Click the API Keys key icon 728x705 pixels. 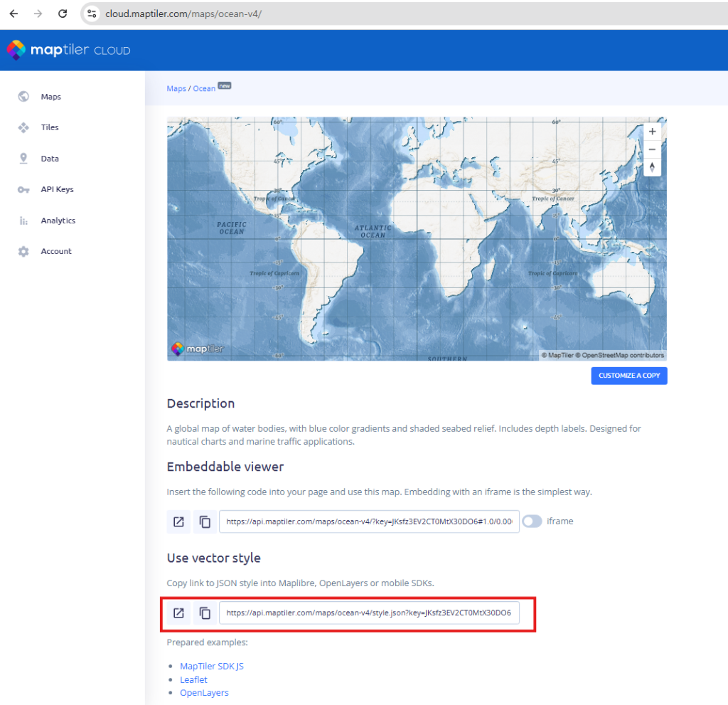[23, 190]
